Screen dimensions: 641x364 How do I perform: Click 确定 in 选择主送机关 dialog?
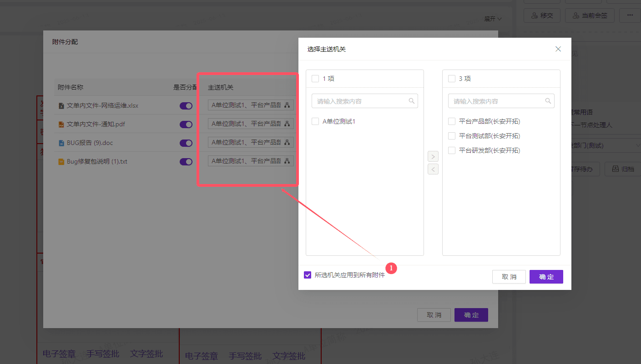[x=546, y=277]
